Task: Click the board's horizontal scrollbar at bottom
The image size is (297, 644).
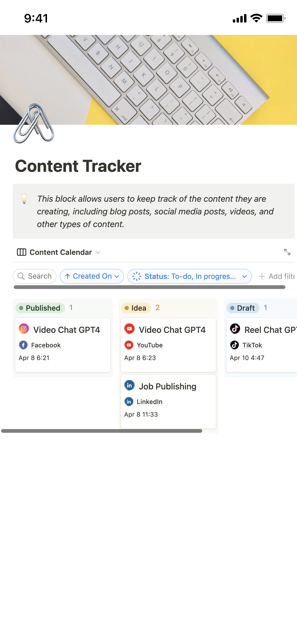Action: [102, 431]
